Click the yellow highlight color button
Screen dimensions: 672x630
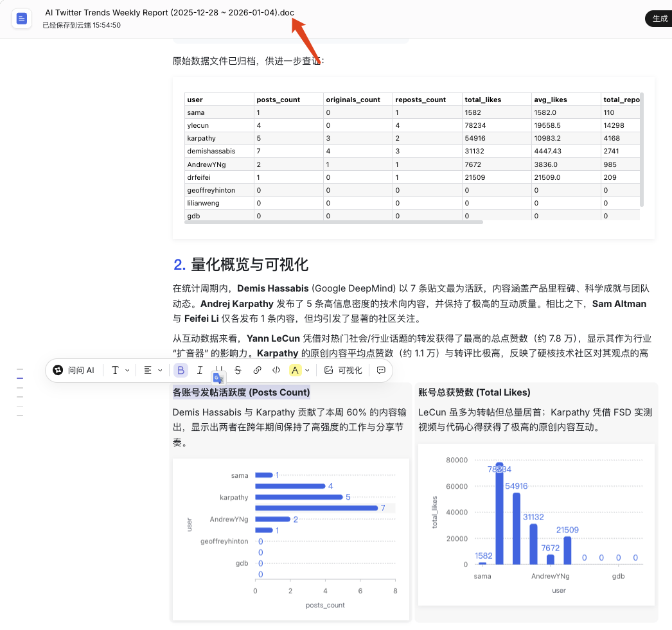[x=295, y=370]
